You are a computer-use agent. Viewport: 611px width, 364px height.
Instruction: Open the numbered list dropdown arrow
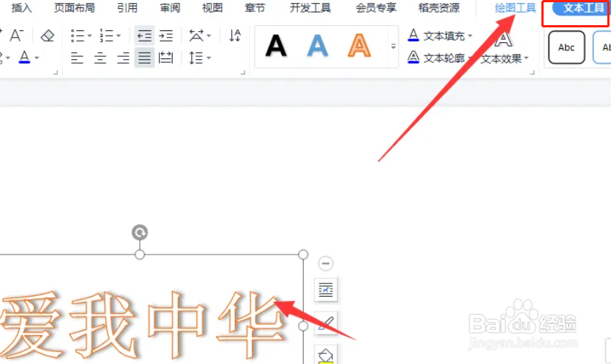118,36
